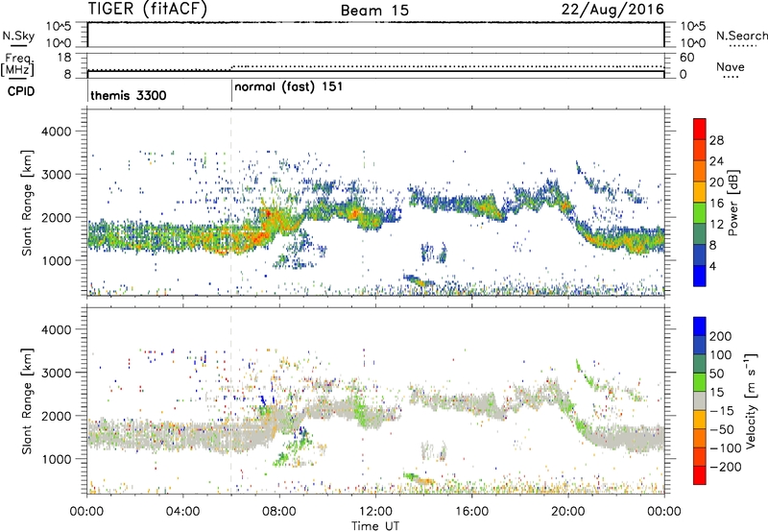The height and width of the screenshot is (532, 768).
Task: Click the 'Freq. [MHz]' axis label
Action: click(x=17, y=65)
